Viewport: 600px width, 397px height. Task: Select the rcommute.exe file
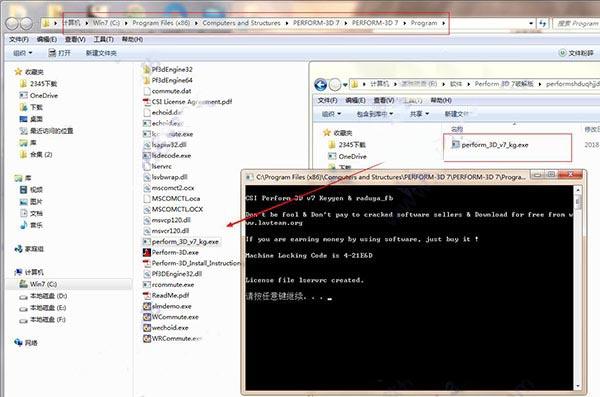[x=169, y=284]
